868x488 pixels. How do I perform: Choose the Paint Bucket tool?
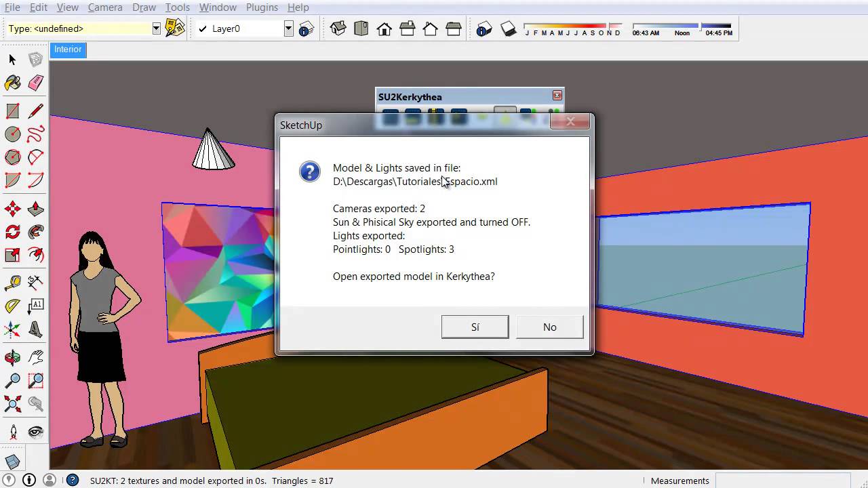point(12,83)
